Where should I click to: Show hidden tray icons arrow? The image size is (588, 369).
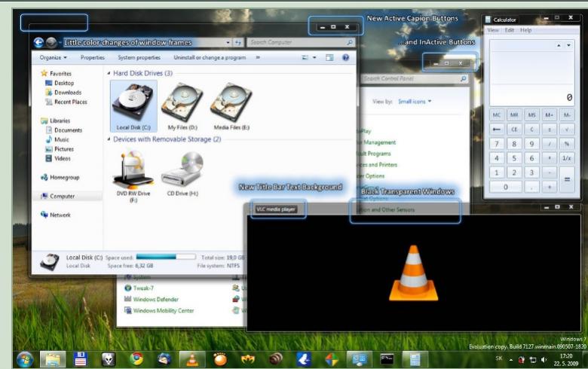tap(511, 360)
